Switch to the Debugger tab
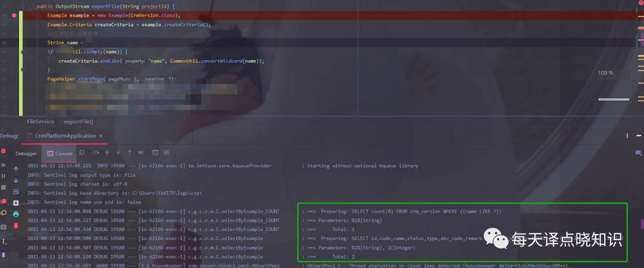The width and height of the screenshot is (644, 268). tap(26, 154)
